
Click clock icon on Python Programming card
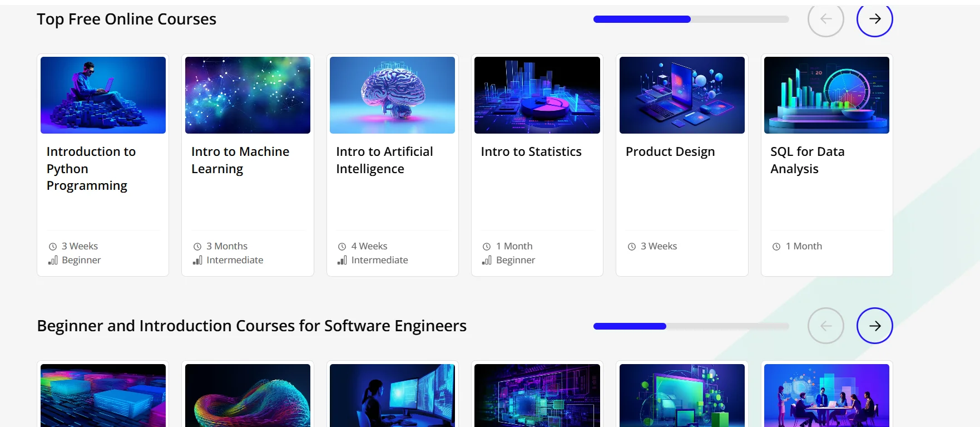[53, 247]
